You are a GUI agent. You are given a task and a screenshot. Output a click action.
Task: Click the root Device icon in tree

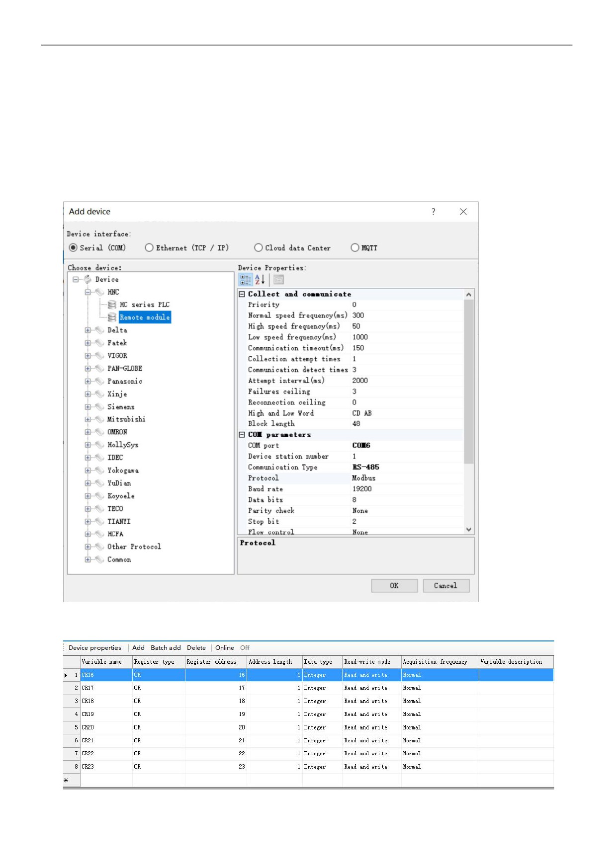coord(88,280)
